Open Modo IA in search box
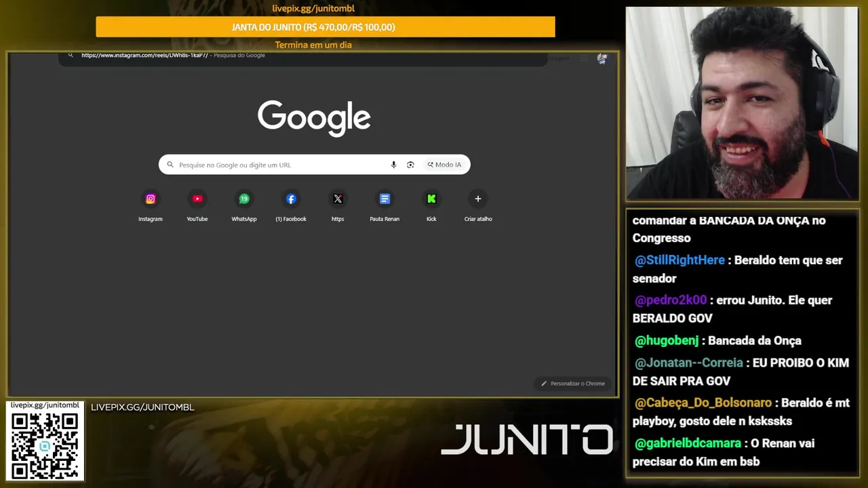 pos(444,165)
